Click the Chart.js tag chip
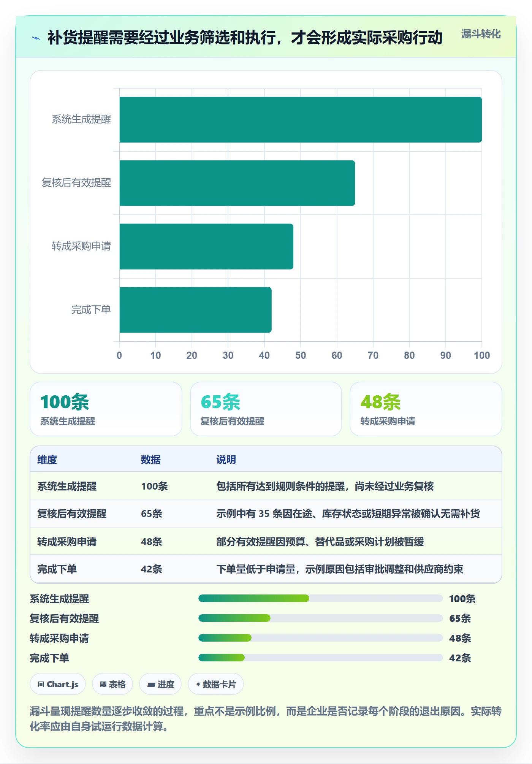The image size is (532, 764). pos(58,684)
